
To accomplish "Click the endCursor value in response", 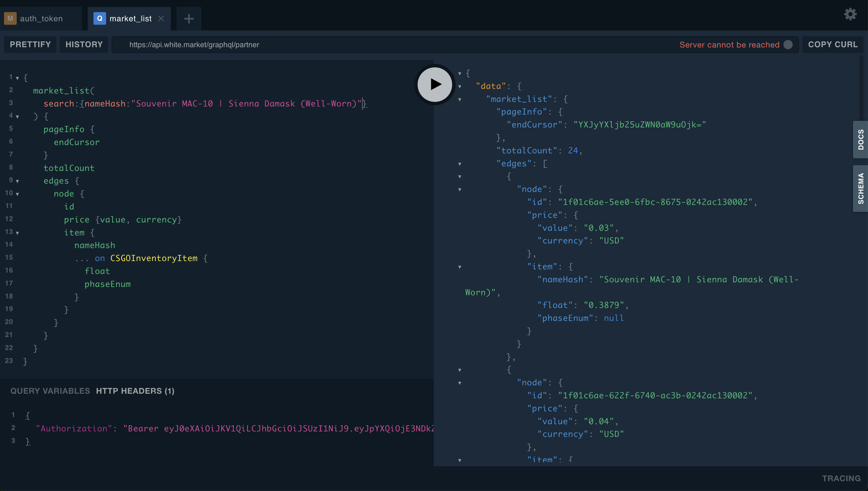I will tap(640, 125).
